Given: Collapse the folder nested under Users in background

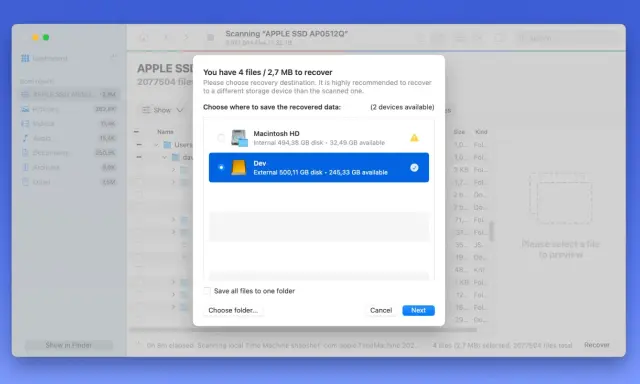Looking at the screenshot, I should [164, 157].
